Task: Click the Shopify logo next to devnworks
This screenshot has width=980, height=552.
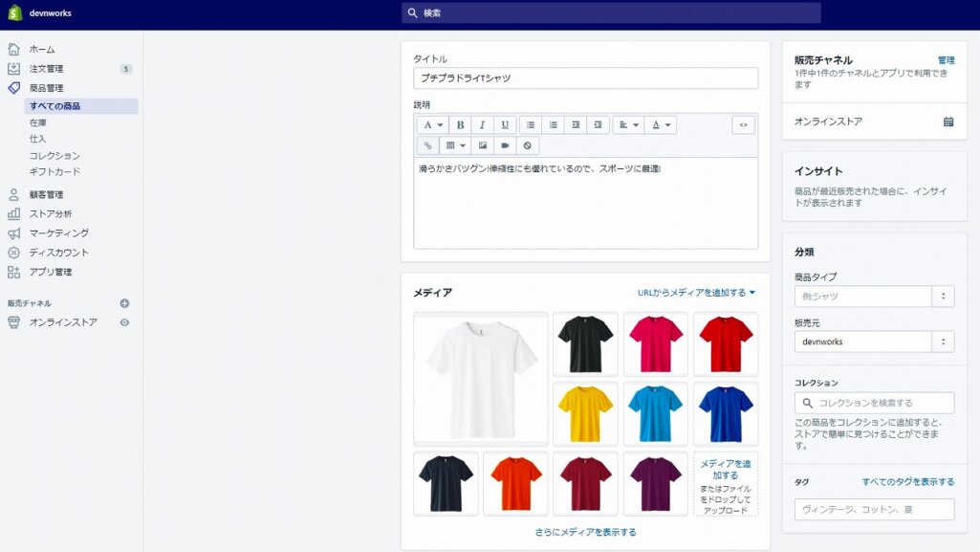Action: [x=13, y=12]
